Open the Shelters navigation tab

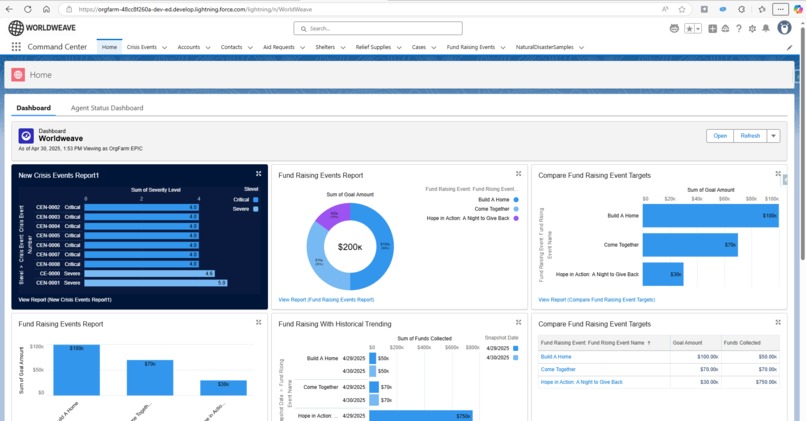325,47
